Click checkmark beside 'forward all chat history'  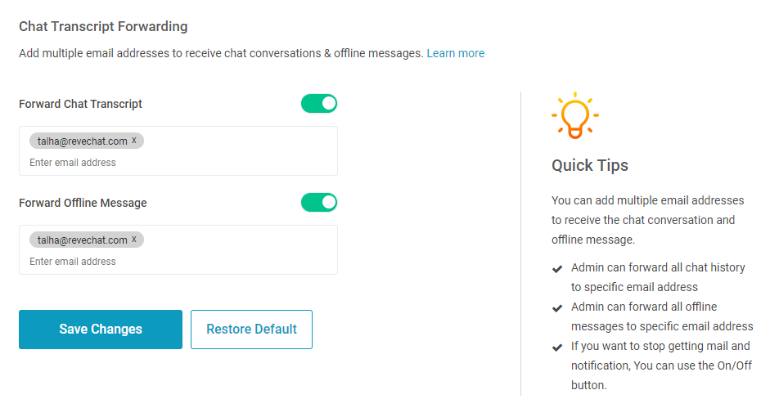557,269
